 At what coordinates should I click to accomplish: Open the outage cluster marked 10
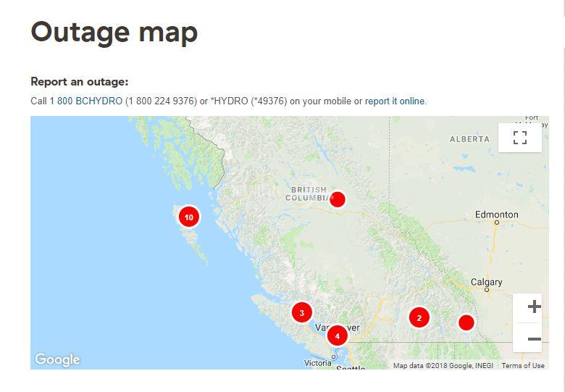click(188, 217)
